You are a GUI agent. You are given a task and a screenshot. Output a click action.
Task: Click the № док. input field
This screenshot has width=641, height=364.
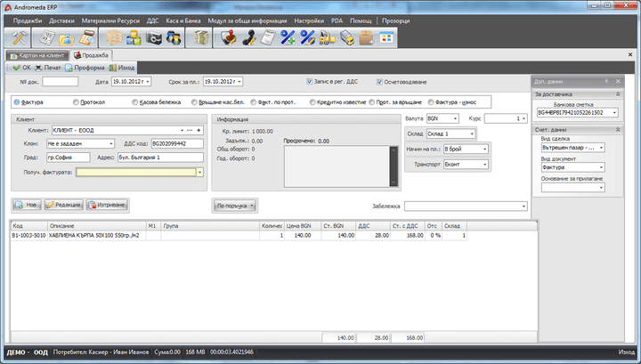61,82
